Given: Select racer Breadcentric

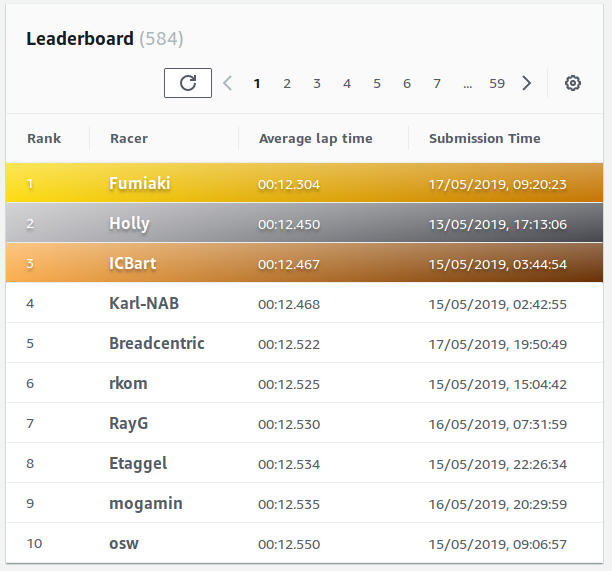Looking at the screenshot, I should [157, 343].
